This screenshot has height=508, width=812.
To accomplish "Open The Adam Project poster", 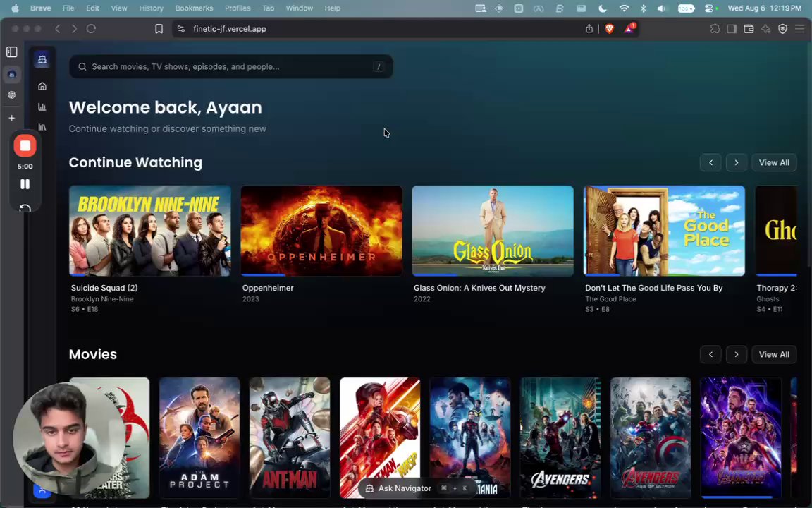I will click(x=199, y=438).
